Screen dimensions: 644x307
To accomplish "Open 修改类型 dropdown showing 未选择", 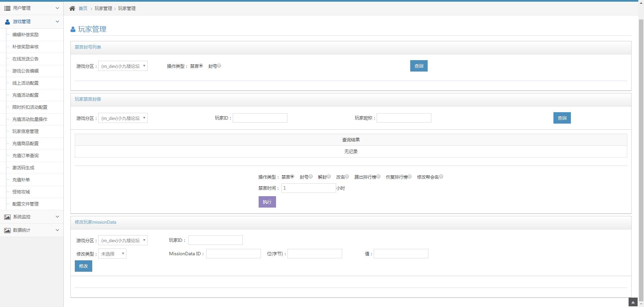I will [x=112, y=254].
